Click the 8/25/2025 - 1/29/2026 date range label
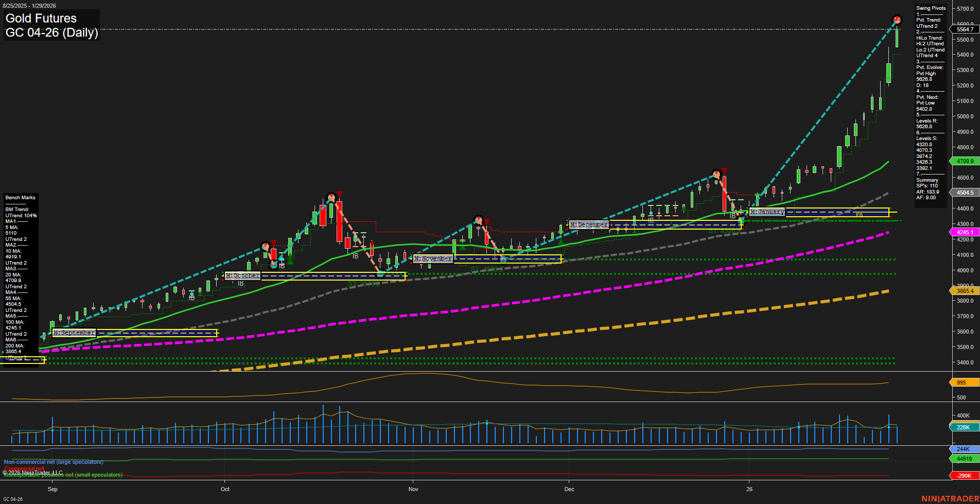Image resolution: width=980 pixels, height=504 pixels. tap(30, 5)
